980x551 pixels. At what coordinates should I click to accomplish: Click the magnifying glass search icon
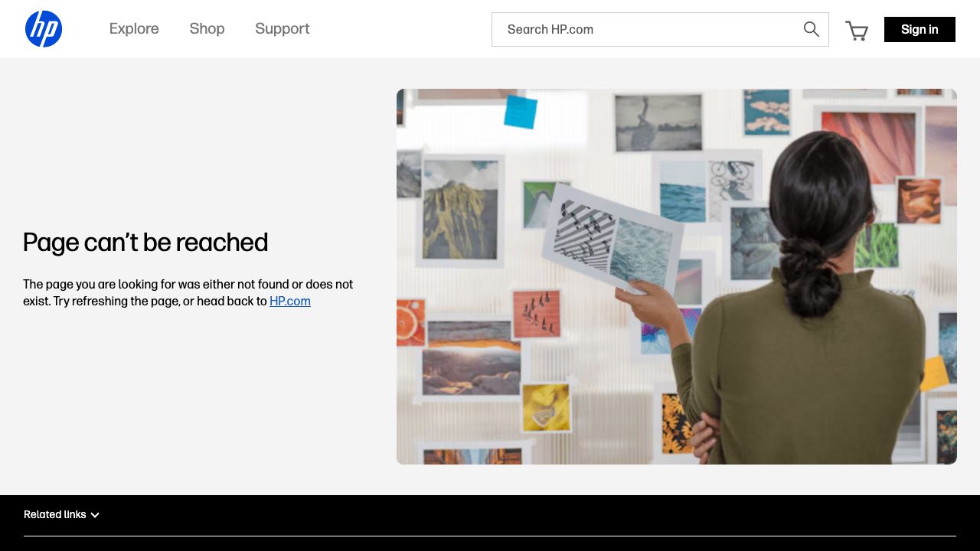pyautogui.click(x=811, y=29)
